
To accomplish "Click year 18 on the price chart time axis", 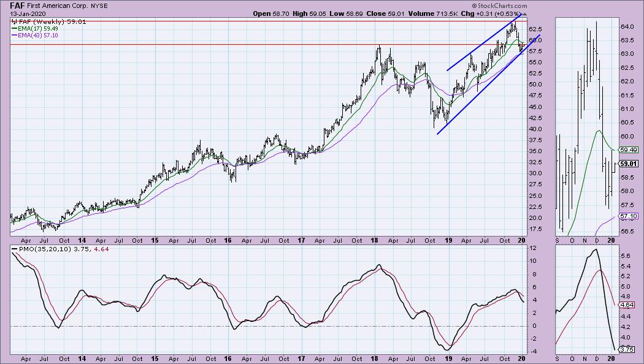I will tap(374, 240).
